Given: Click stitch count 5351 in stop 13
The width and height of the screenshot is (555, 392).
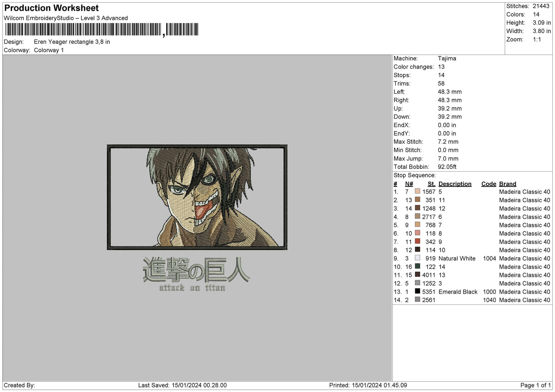Looking at the screenshot, I should point(429,292).
